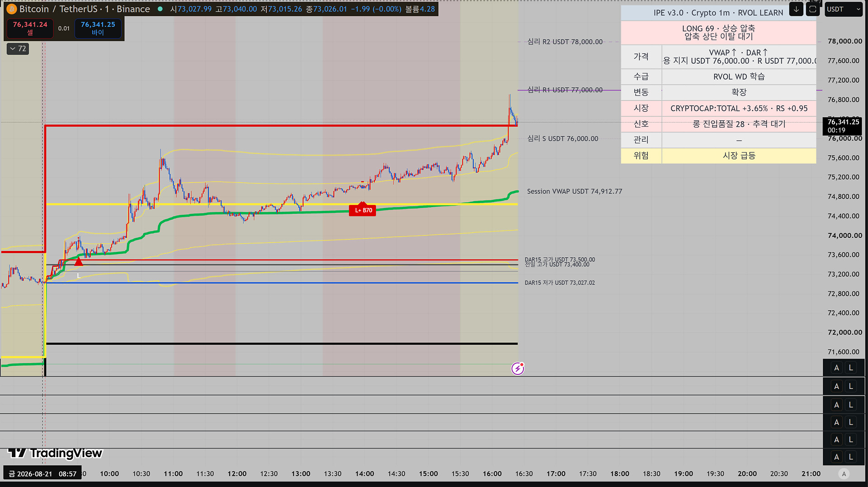
Task: Click the 20:00 label on the time axis
Action: pyautogui.click(x=747, y=474)
